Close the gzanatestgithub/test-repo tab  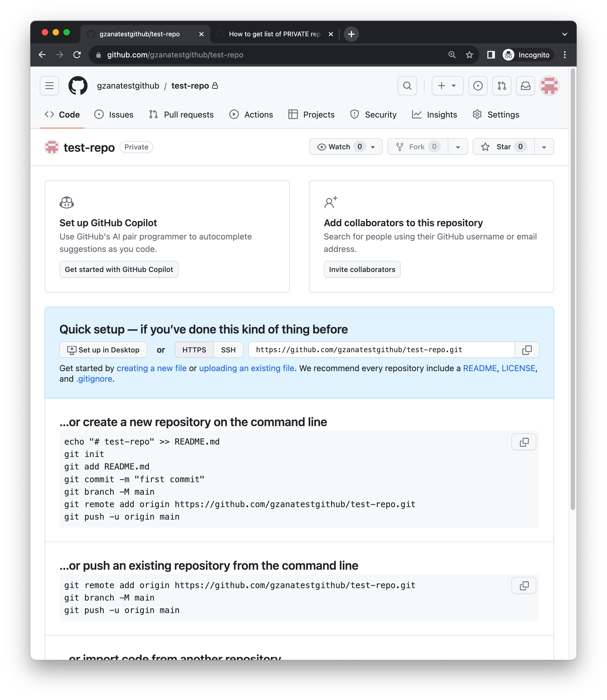pyautogui.click(x=201, y=34)
